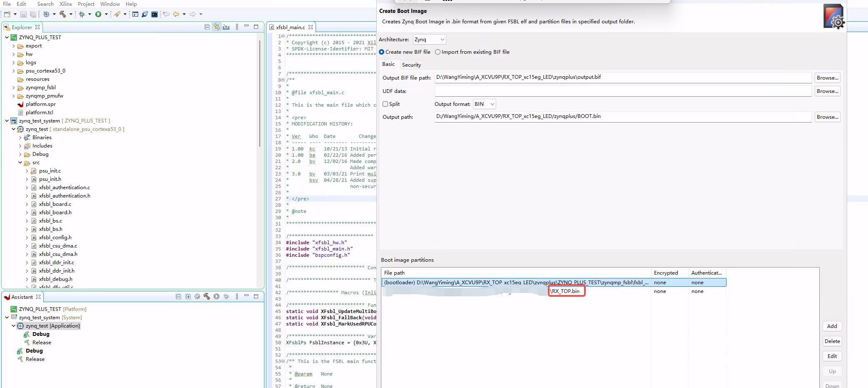Expand the psu_cortexa53_0 folder
Image resolution: width=868 pixels, height=388 pixels.
coord(13,71)
